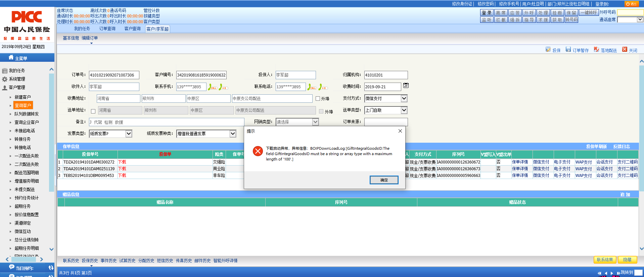The width and height of the screenshot is (644, 277).
Task: Click the 主菜单 home icon
Action: 11,57
